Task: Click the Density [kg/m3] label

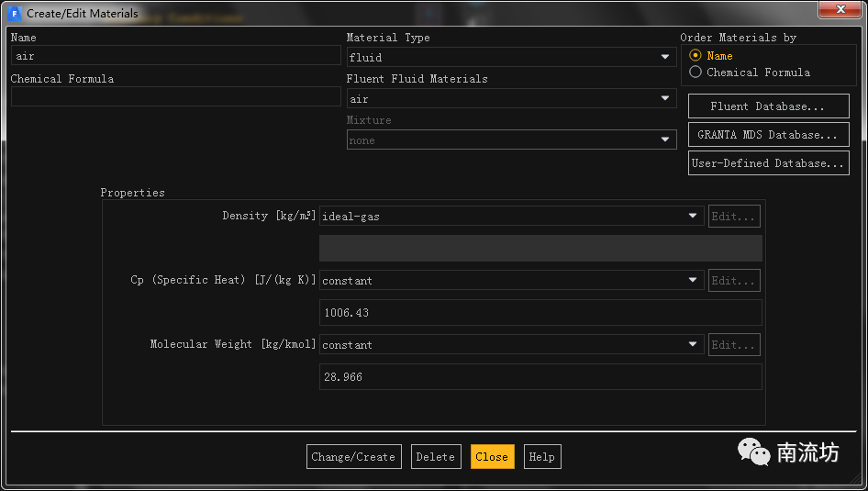Action: (269, 216)
